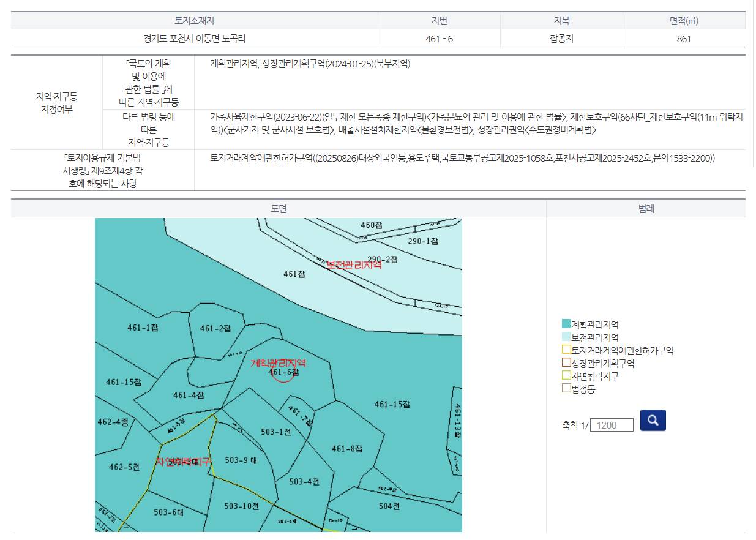Select parcel 503-10전 on the map
Viewport: 756px width, 540px height.
tap(241, 506)
